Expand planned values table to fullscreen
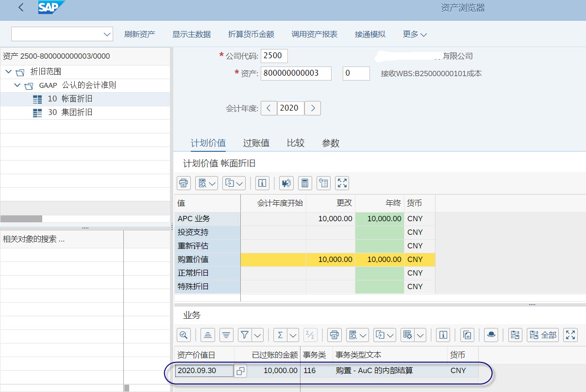Screen dimensions: 586x392 342,183
